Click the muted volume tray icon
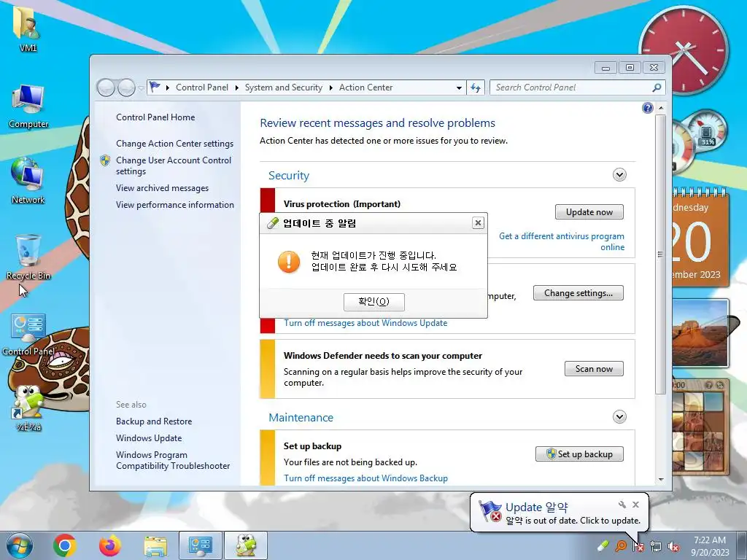 point(673,546)
